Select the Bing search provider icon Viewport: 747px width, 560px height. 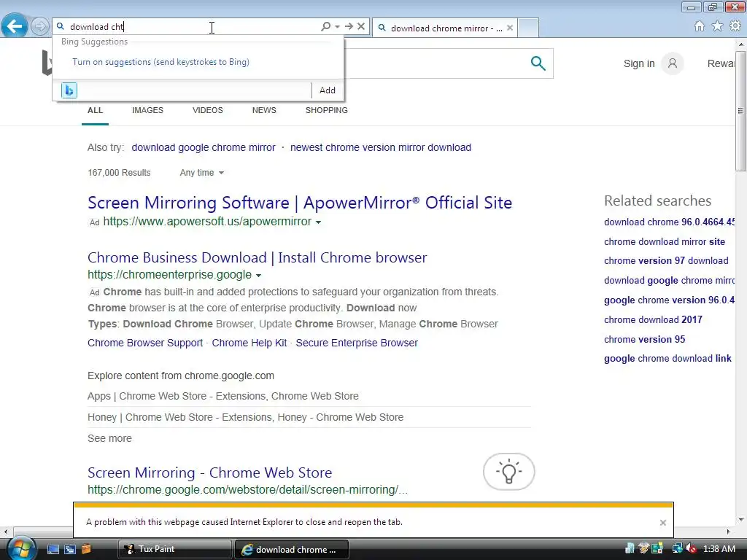69,90
